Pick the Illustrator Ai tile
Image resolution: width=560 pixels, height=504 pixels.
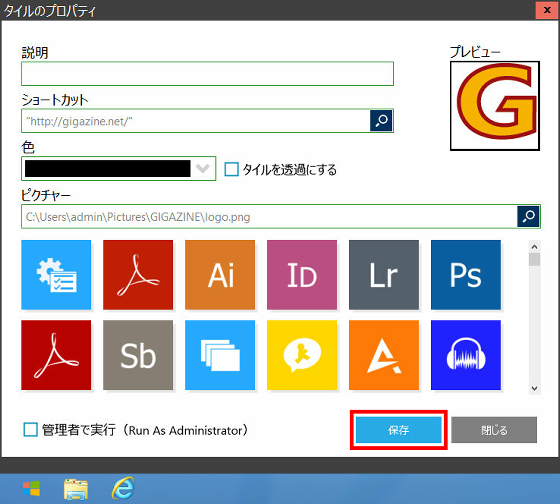pos(220,275)
